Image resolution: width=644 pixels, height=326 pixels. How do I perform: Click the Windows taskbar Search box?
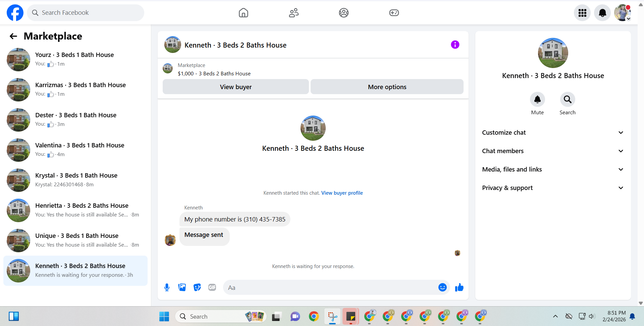221,316
